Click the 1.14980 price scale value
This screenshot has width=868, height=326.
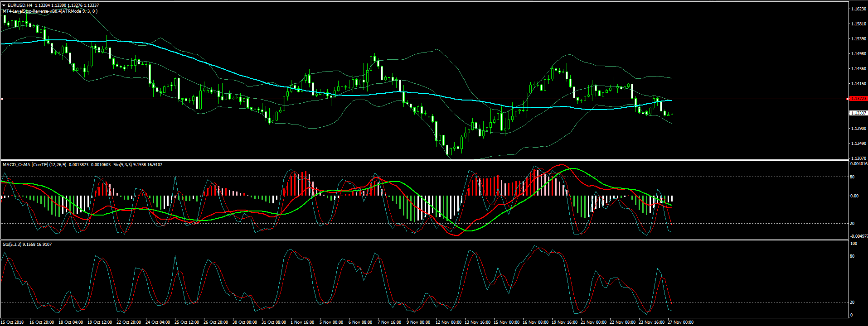859,54
